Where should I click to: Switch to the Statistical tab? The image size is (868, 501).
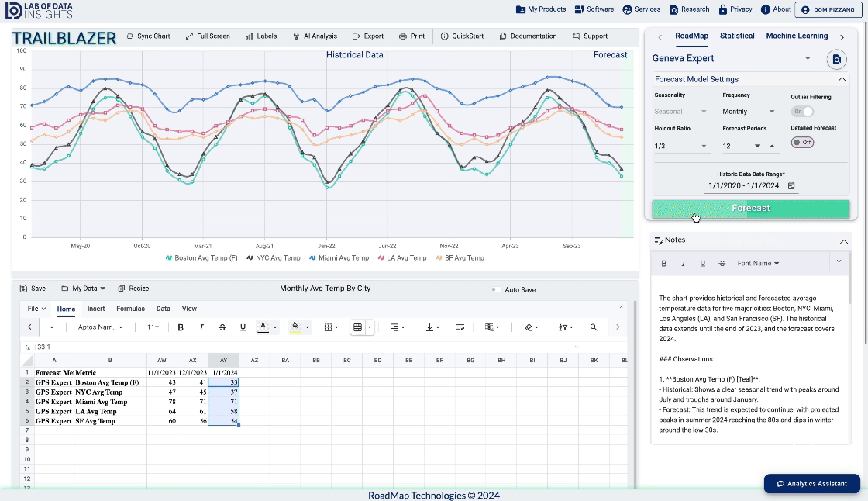coord(736,36)
